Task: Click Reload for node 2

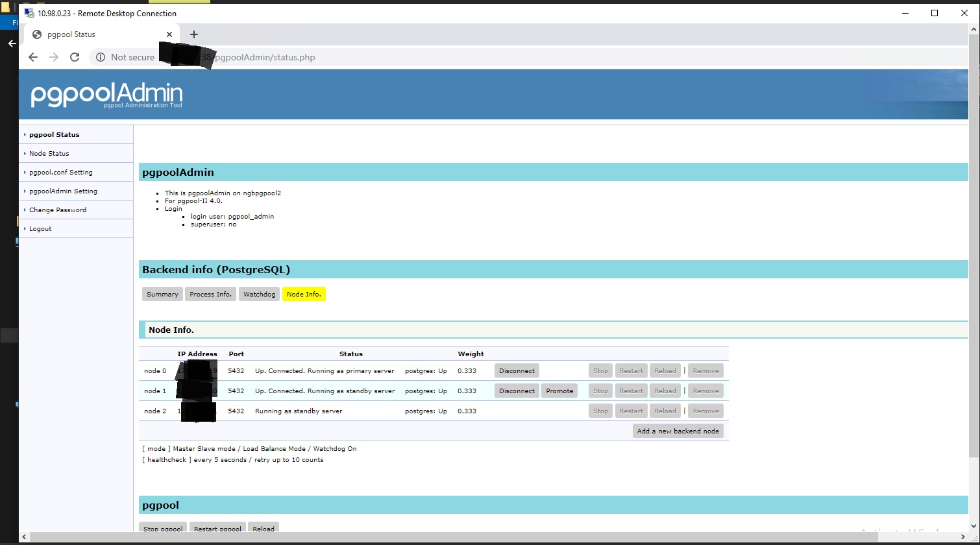Action: point(665,411)
